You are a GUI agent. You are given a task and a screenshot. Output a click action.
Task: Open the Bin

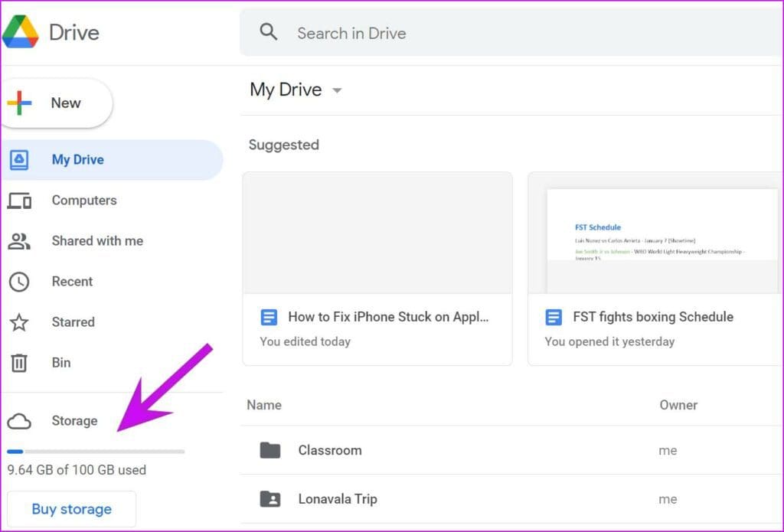tap(61, 363)
